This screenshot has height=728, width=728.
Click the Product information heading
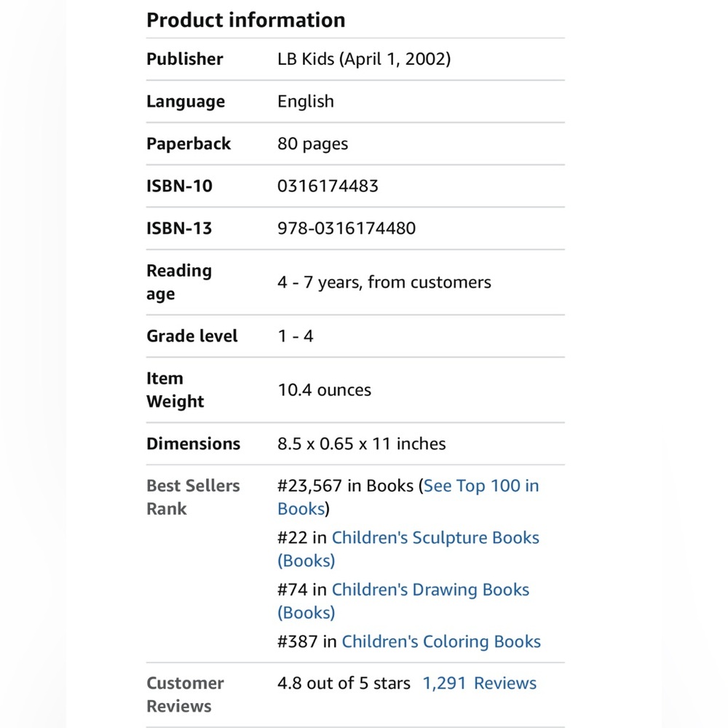(246, 20)
